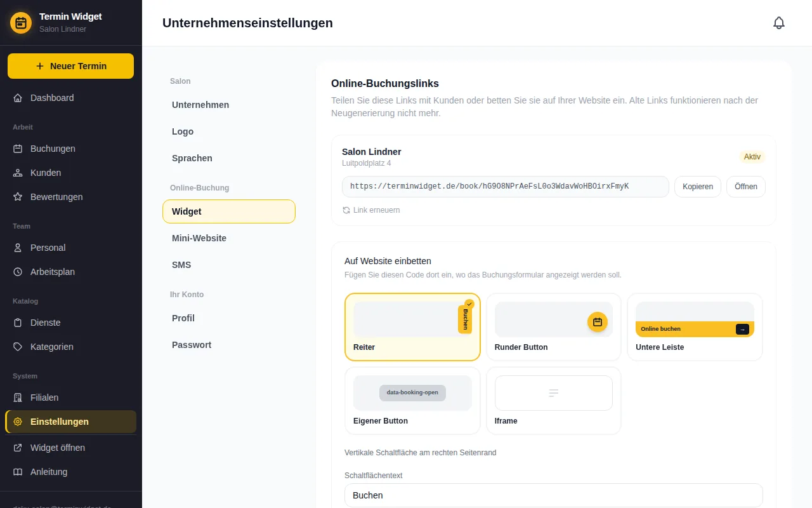
Task: Click the Widget öffnen external link icon
Action: pos(18,448)
